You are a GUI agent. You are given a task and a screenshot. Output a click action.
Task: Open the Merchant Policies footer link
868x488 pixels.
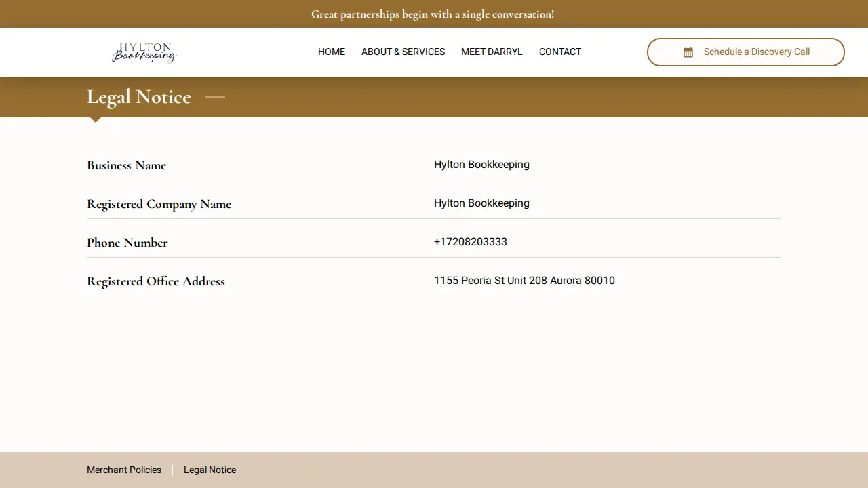pyautogui.click(x=124, y=470)
